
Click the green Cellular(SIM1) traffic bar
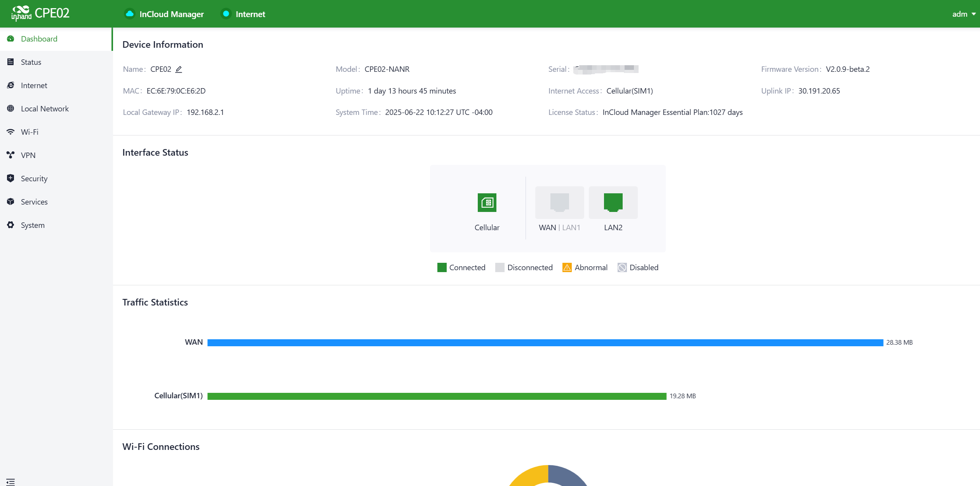[x=437, y=396]
